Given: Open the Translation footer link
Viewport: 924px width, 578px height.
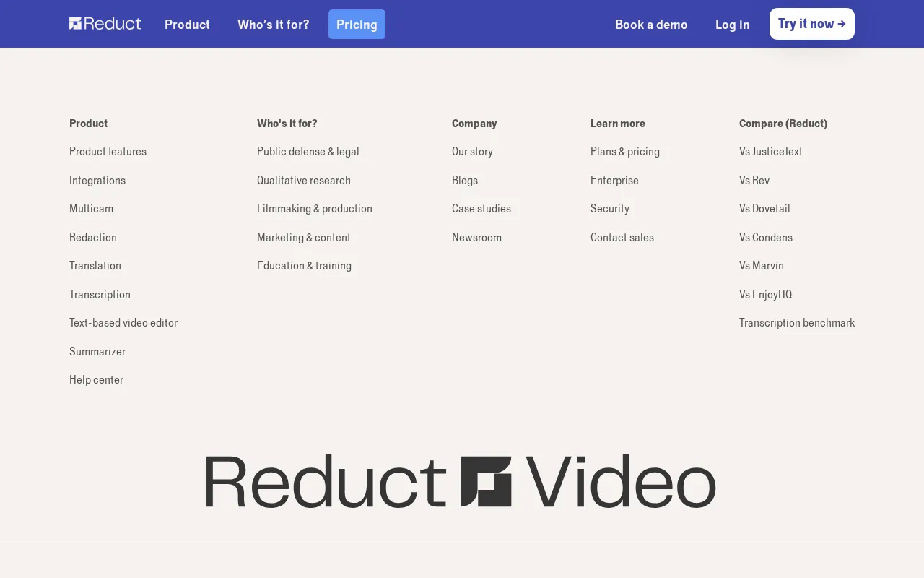Looking at the screenshot, I should click(x=95, y=266).
